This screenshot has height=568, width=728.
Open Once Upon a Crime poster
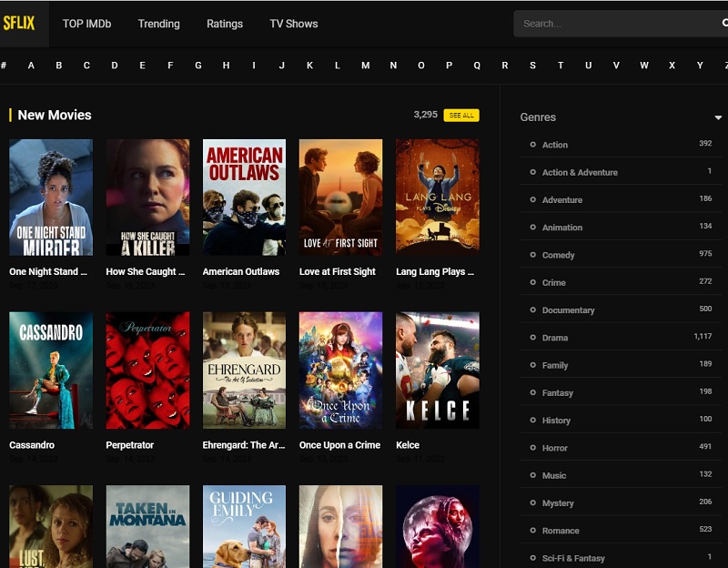340,370
